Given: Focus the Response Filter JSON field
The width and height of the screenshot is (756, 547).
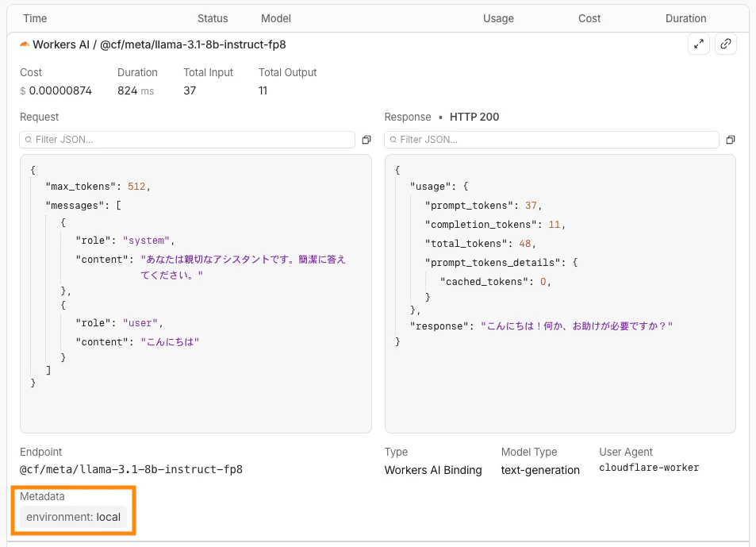Looking at the screenshot, I should pos(551,140).
